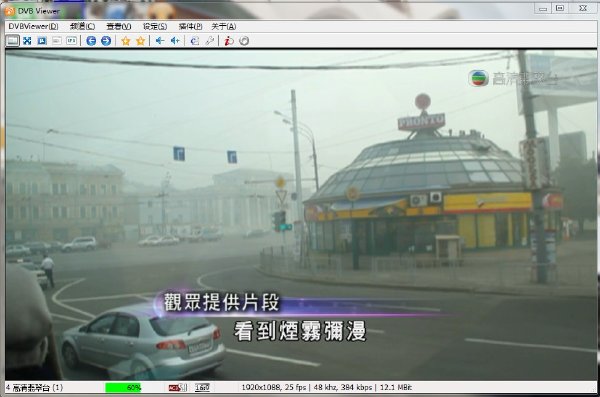600x397 pixels.
Task: Decrease volume with speaker minus icon
Action: pos(160,41)
